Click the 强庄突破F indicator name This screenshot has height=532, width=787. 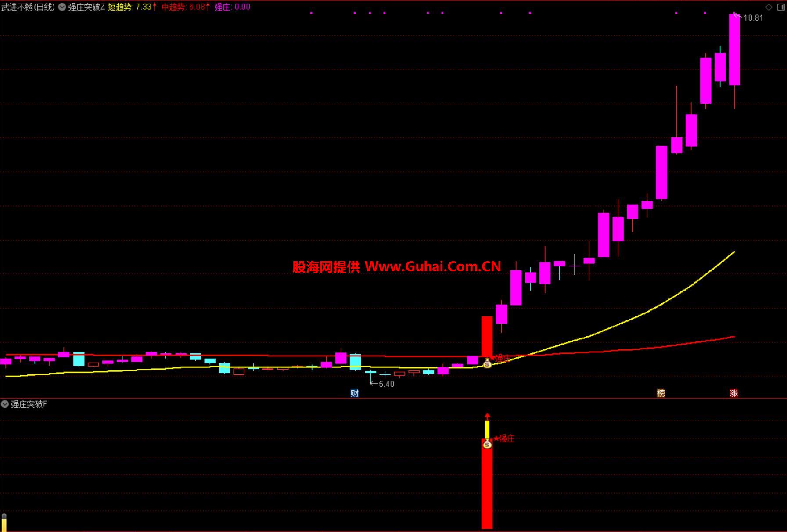(x=29, y=404)
